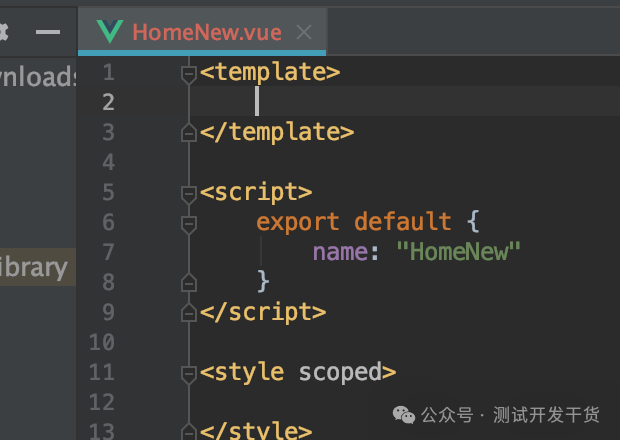Viewport: 620px width, 440px height.
Task: Collapse the closing template fold marker on line 3
Action: [189, 133]
